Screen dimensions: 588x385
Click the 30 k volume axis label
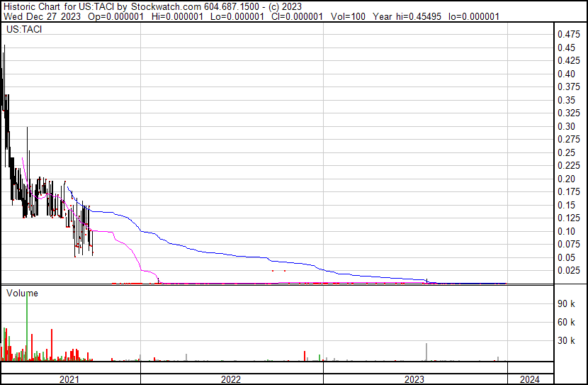(566, 340)
